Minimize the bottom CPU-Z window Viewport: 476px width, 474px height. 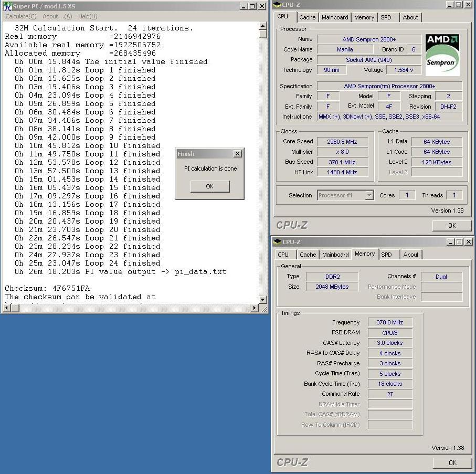[450, 241]
